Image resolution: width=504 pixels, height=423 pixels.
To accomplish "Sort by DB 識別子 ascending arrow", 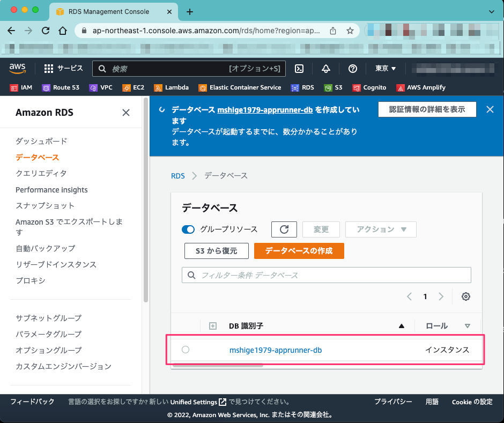I will 401,326.
